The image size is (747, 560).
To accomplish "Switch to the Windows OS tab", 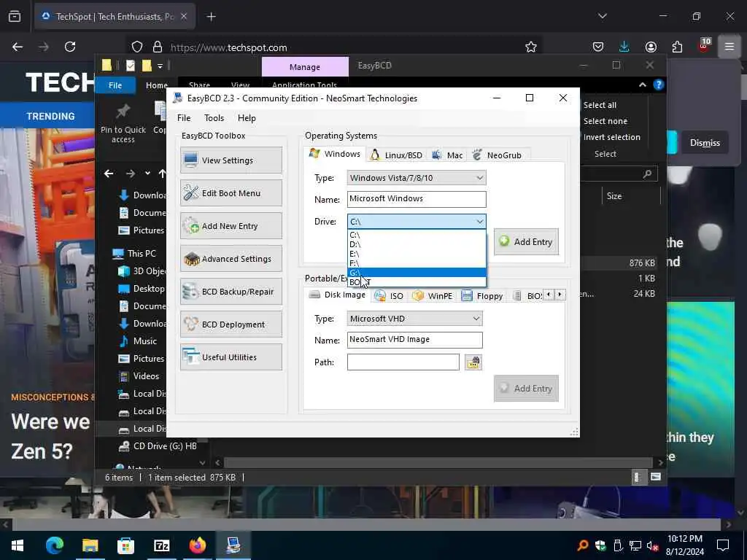I will pos(334,155).
